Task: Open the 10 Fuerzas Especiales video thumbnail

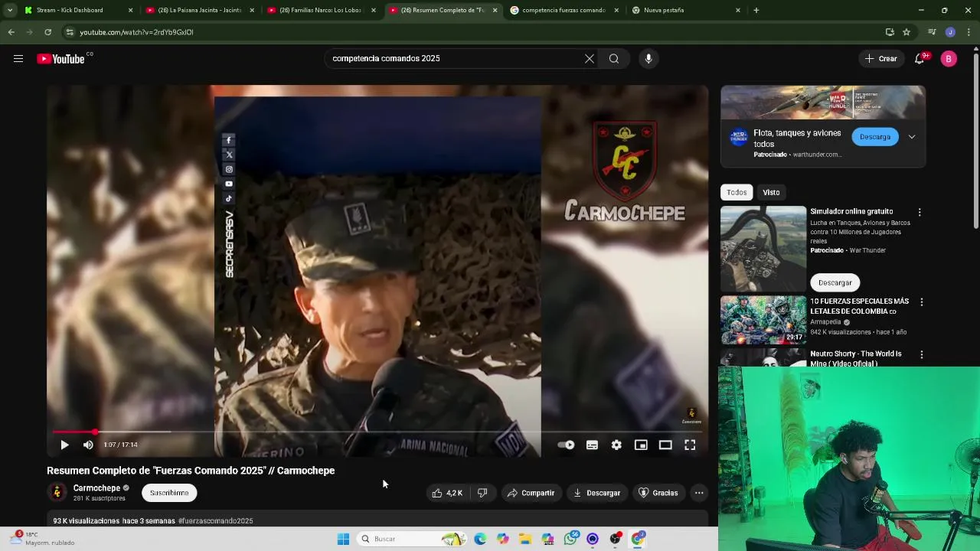Action: (x=763, y=320)
